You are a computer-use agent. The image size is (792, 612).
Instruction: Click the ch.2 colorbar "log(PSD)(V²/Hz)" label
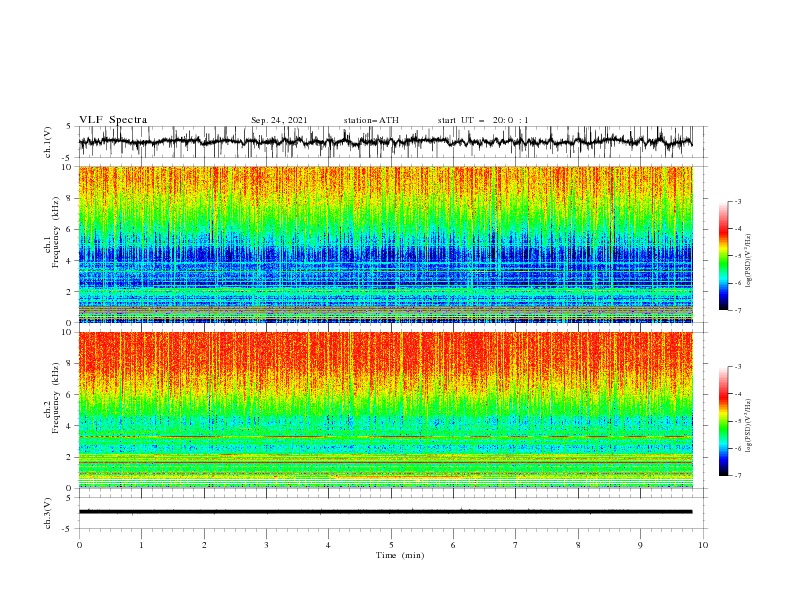(748, 426)
